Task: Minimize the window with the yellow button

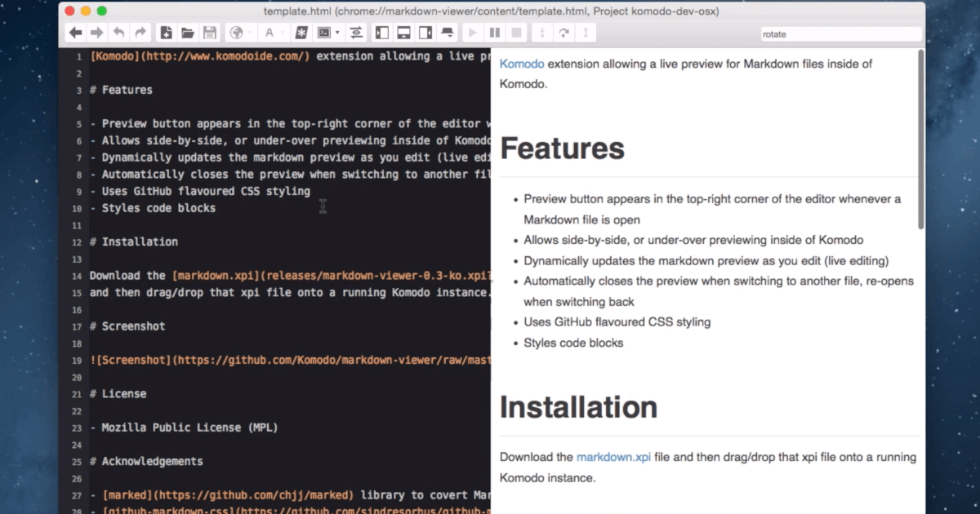Action: tap(85, 11)
